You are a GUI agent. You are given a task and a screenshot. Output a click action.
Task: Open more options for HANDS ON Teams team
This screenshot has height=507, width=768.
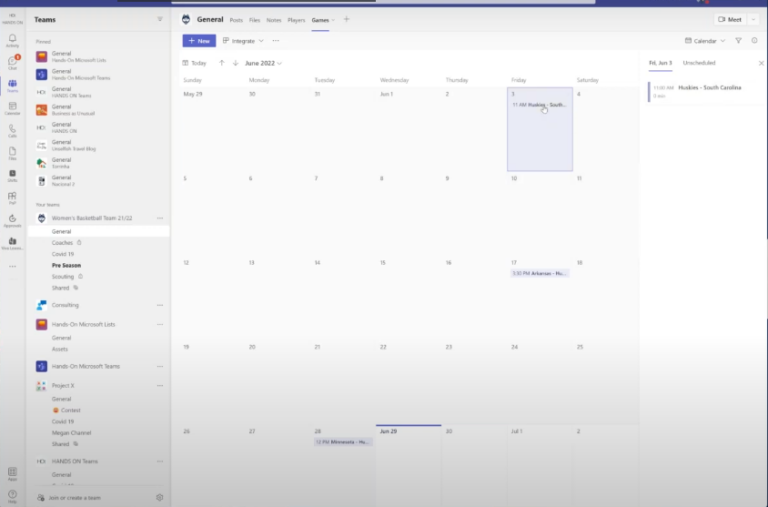coord(160,461)
